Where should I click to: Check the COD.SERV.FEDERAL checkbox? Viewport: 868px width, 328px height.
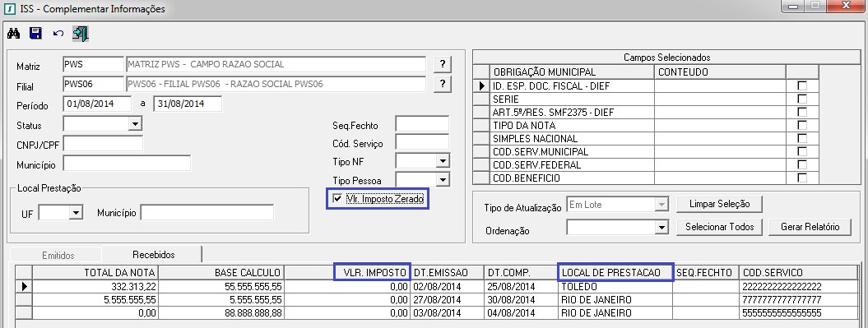click(x=801, y=165)
